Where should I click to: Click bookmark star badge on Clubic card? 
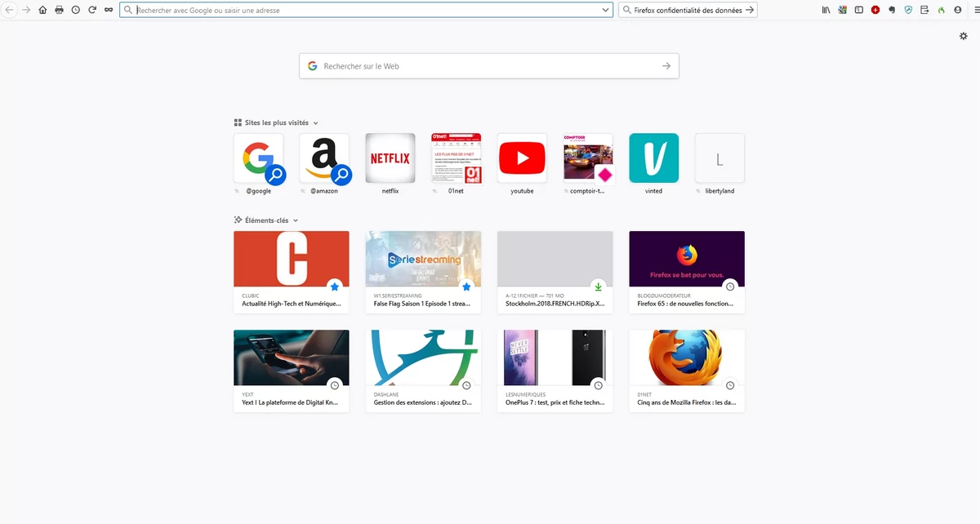tap(334, 286)
